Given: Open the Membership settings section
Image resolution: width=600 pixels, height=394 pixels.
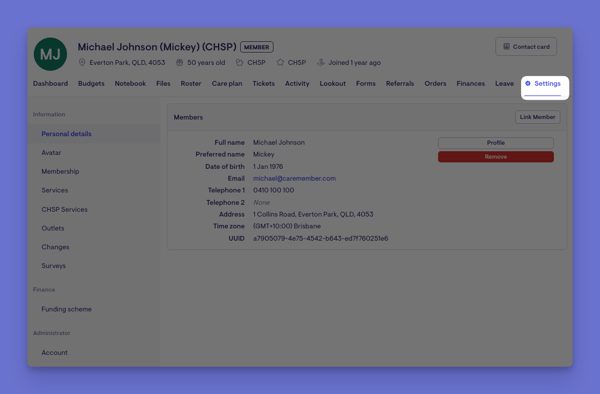Looking at the screenshot, I should coord(60,171).
